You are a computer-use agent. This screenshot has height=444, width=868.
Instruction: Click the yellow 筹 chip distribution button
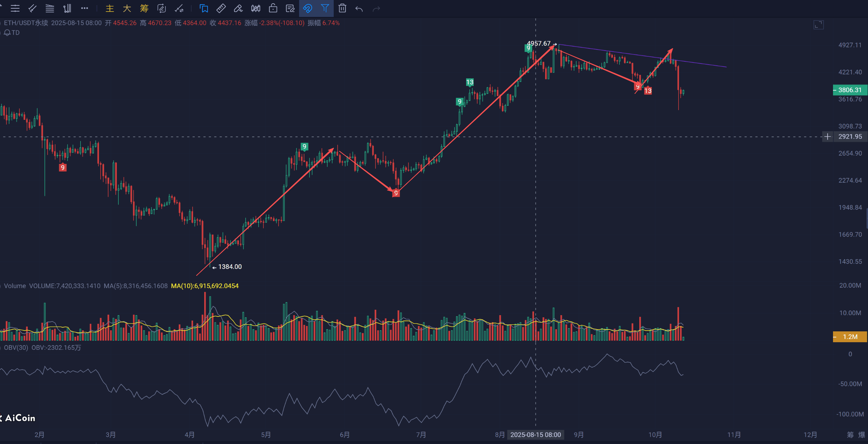pos(144,8)
